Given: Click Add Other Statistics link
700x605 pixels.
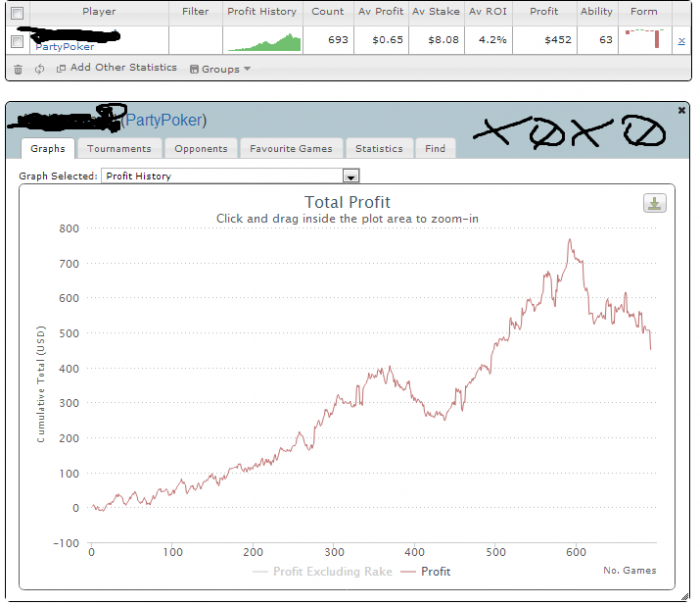Looking at the screenshot, I should point(117,67).
